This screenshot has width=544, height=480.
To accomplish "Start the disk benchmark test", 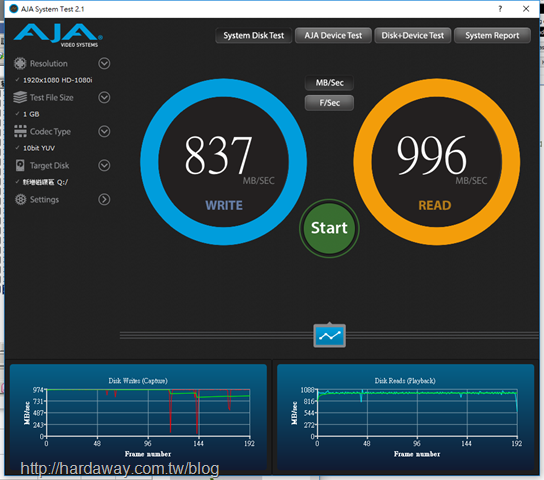I will click(x=329, y=228).
